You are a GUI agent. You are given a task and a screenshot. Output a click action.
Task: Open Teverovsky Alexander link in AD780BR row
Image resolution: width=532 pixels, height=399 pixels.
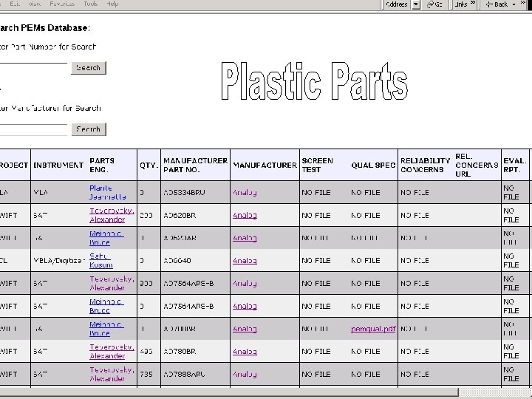112,352
